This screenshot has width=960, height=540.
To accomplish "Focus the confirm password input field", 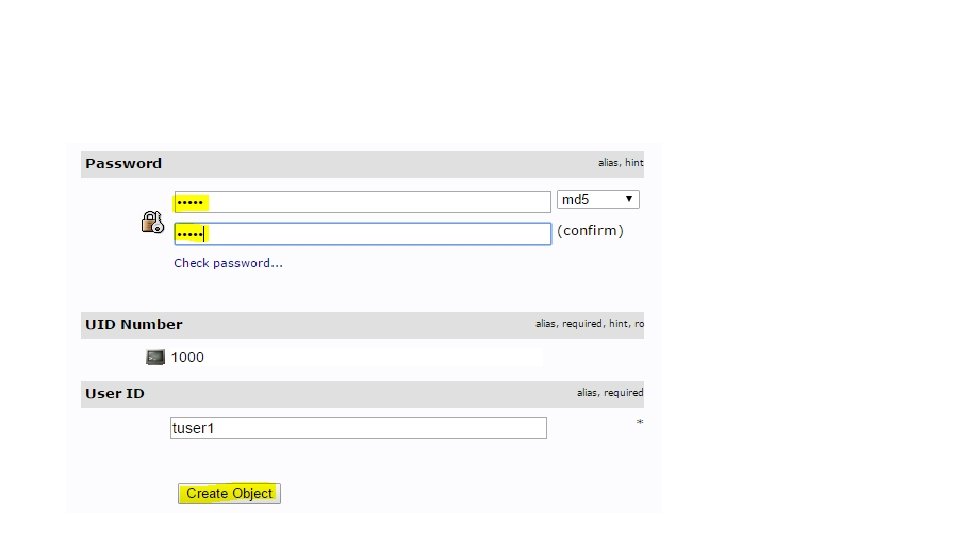I will pyautogui.click(x=362, y=234).
